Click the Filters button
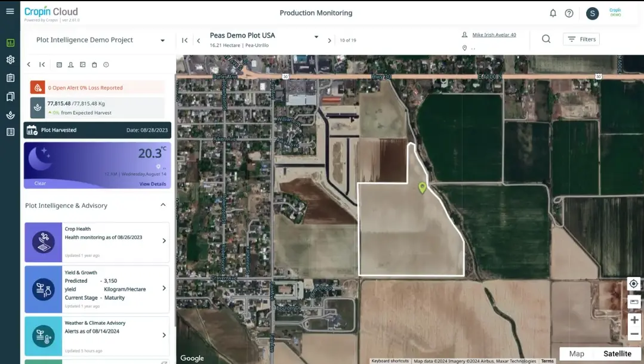The width and height of the screenshot is (644, 364). 581,39
